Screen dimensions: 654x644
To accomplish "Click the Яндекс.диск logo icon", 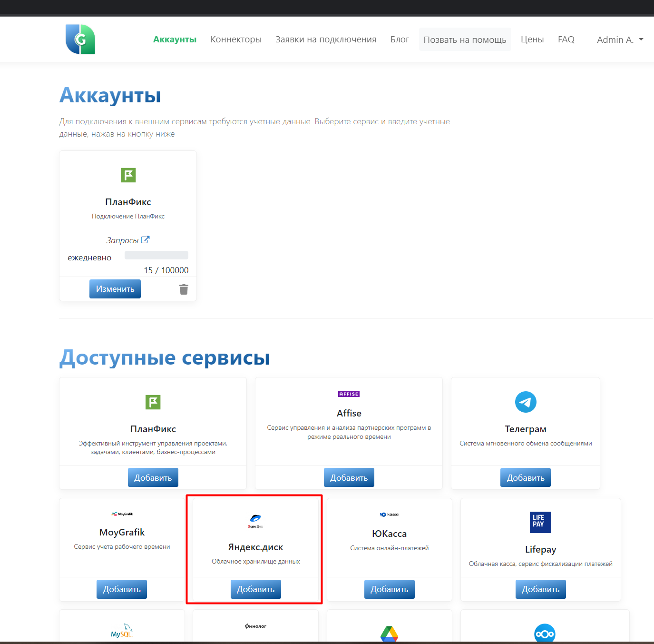I will click(x=255, y=521).
